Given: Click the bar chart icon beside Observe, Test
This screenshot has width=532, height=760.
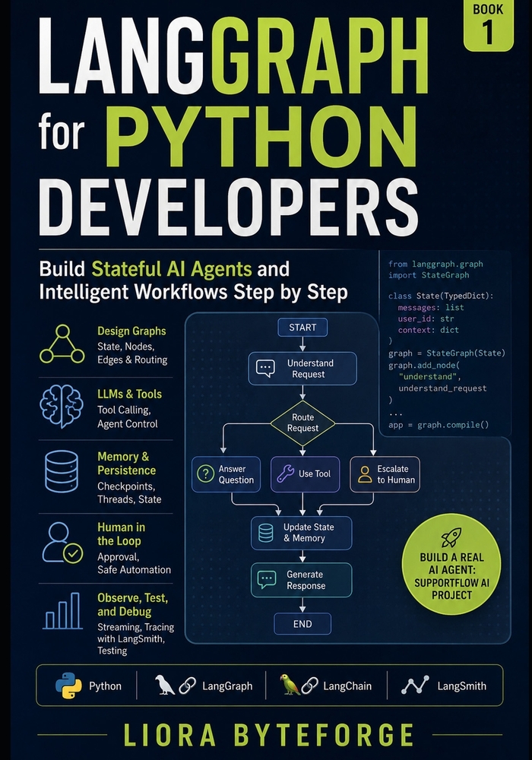Looking at the screenshot, I should [x=62, y=611].
